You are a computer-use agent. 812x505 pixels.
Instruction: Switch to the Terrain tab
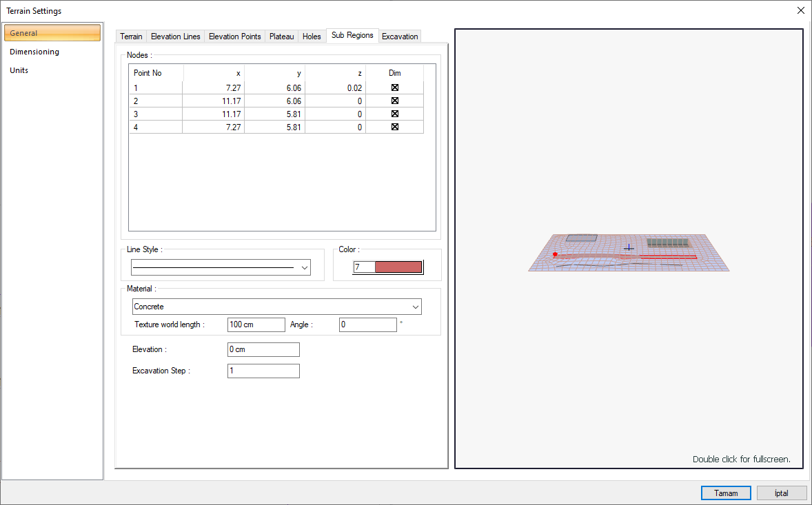click(131, 37)
